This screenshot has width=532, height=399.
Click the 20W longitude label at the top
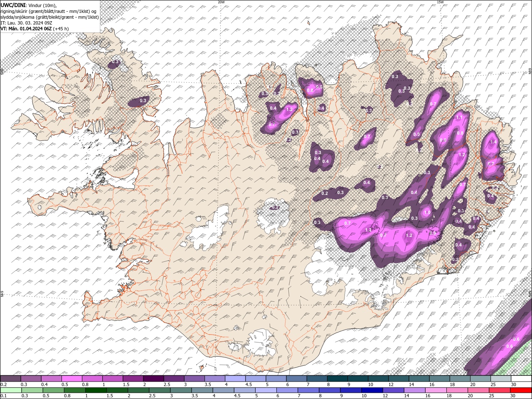(221, 2)
